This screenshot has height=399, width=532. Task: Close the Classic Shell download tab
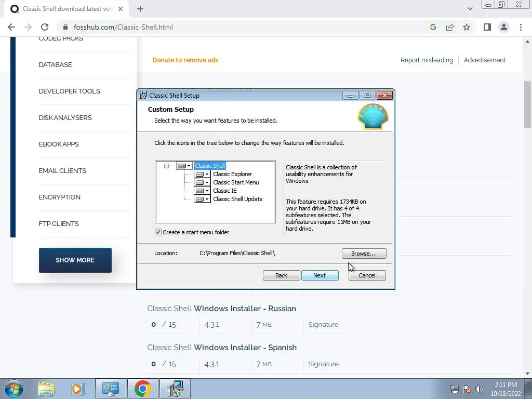[121, 9]
